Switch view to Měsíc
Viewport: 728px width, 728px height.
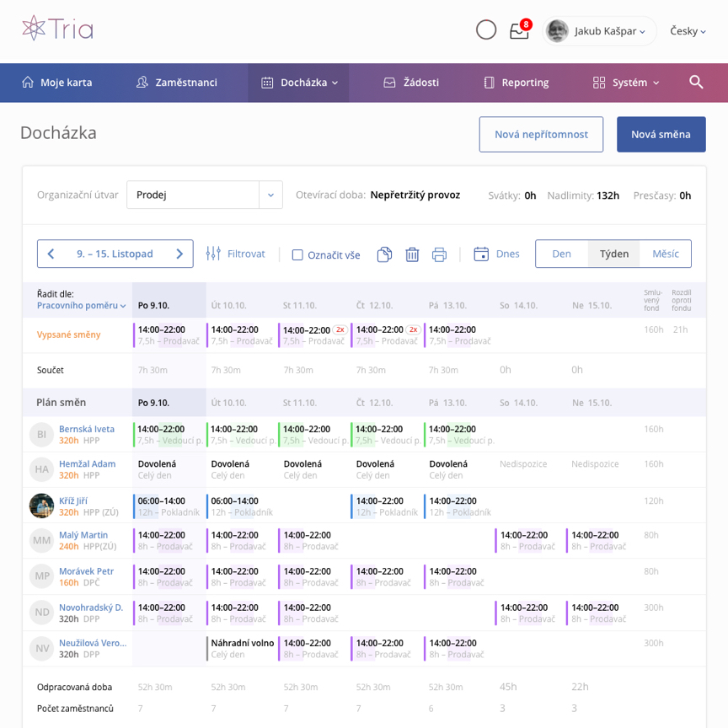pyautogui.click(x=665, y=254)
